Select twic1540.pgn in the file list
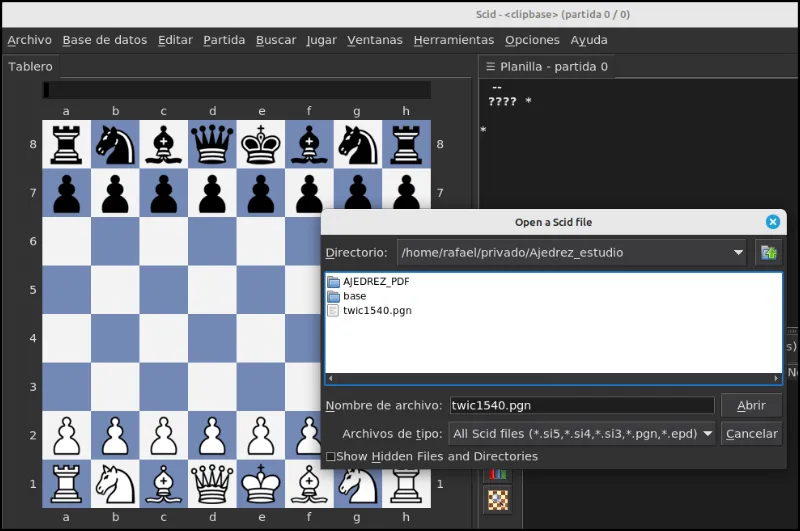Screen dimensions: 800x531 pos(377,311)
